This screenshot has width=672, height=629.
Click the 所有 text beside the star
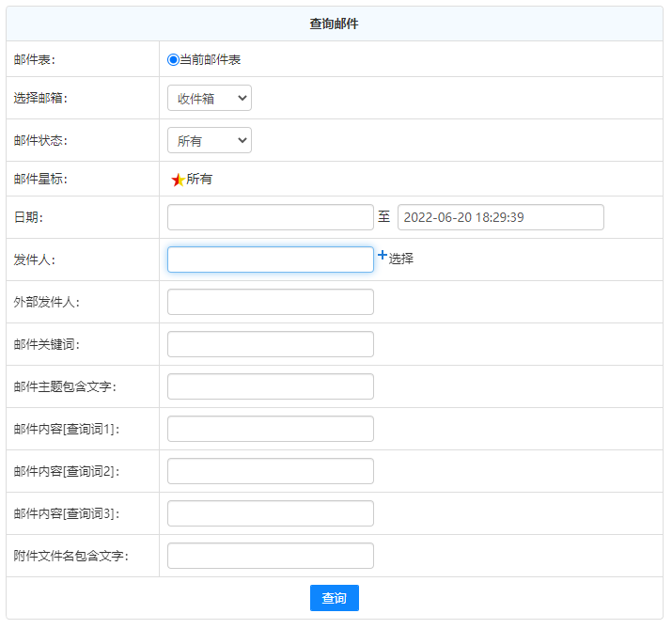point(199,179)
